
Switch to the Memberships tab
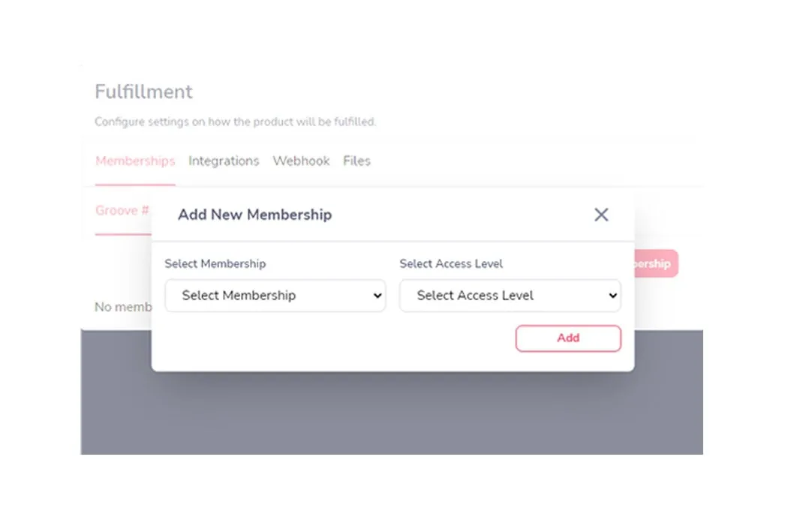135,161
